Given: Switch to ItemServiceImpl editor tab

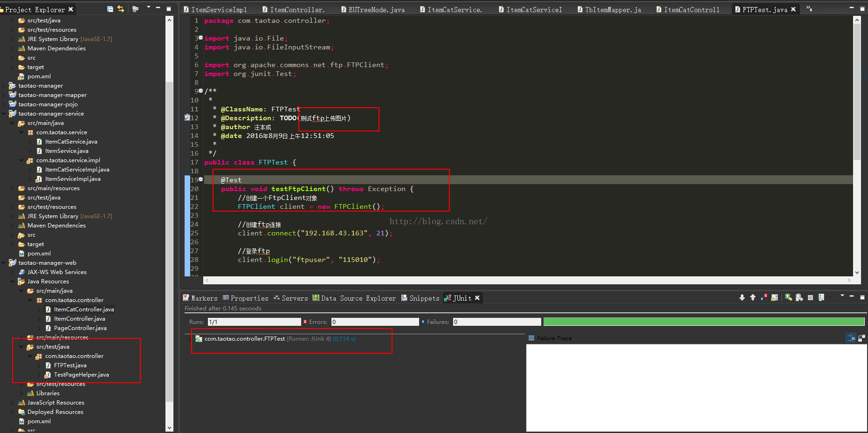Looking at the screenshot, I should point(216,9).
